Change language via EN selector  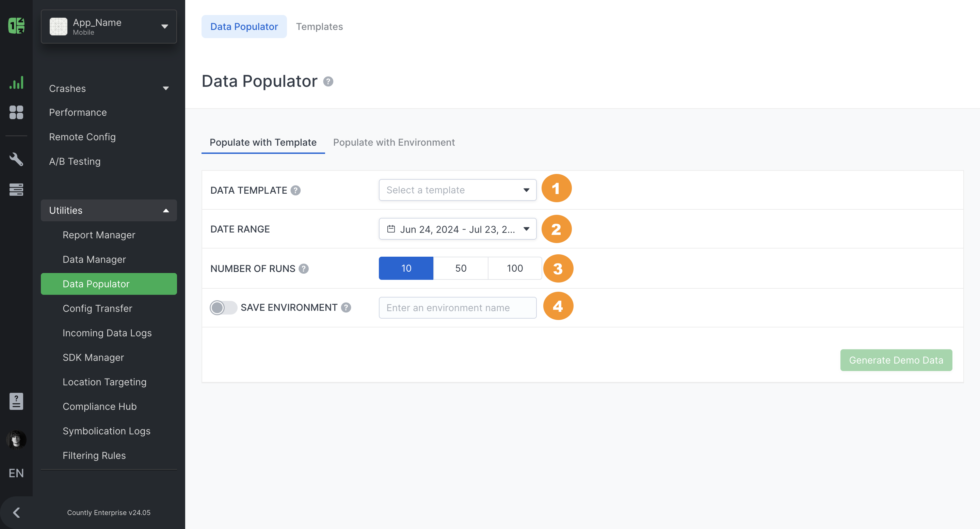[16, 473]
